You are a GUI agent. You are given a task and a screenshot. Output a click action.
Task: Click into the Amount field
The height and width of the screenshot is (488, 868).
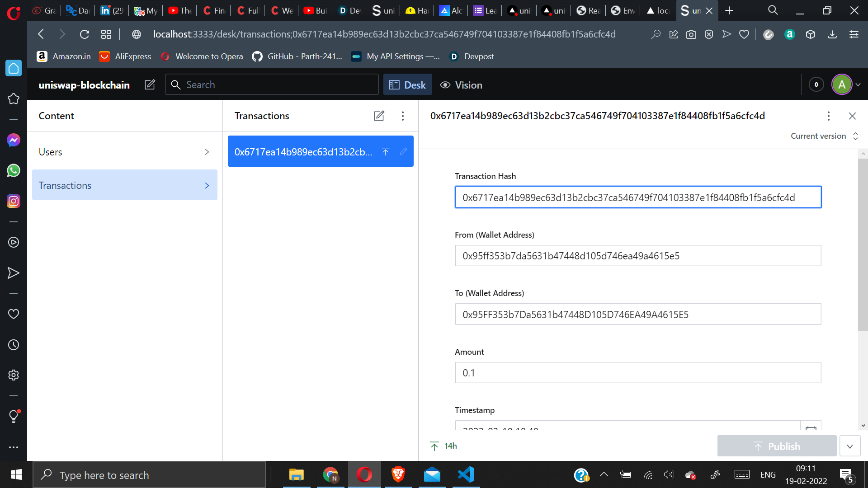(x=637, y=373)
